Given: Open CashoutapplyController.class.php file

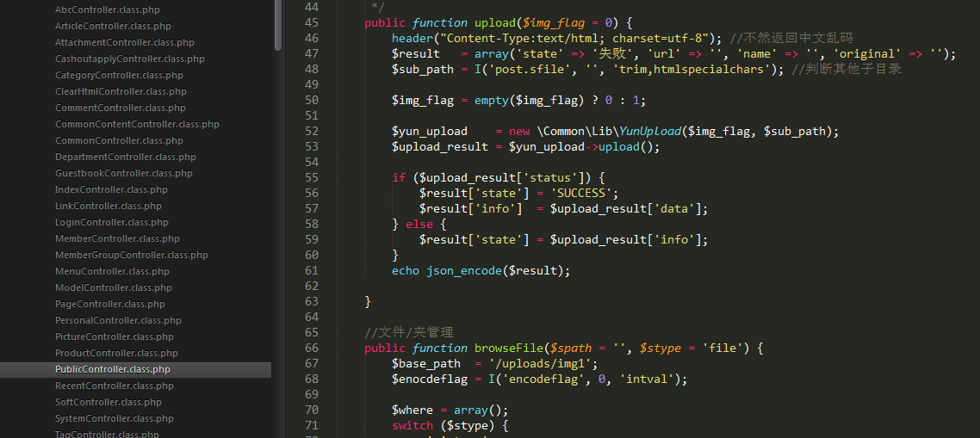Looking at the screenshot, I should pos(129,59).
